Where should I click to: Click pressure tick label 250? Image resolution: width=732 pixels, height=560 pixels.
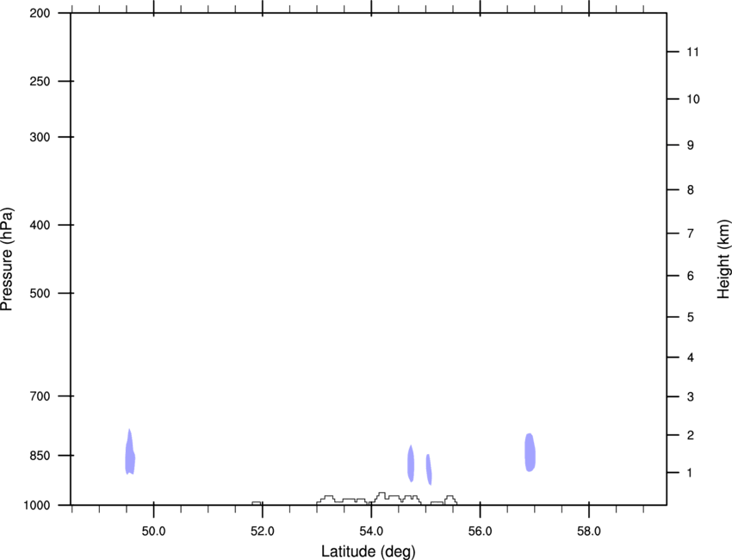click(x=40, y=81)
